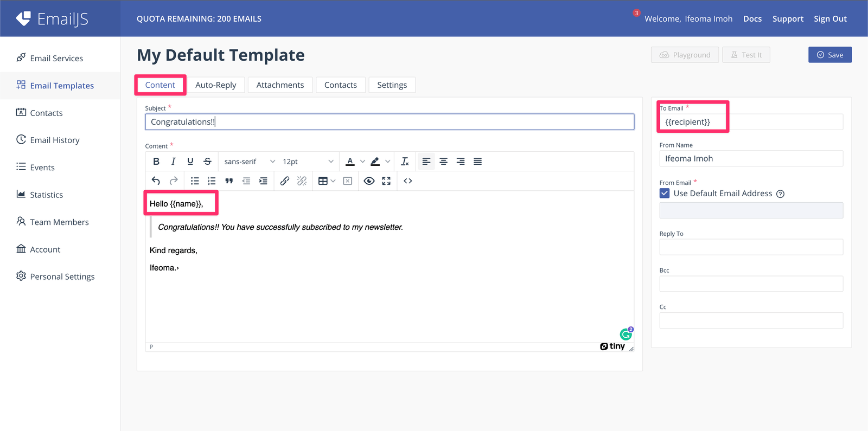868x431 pixels.
Task: Go to Email Services in sidebar
Action: tap(60, 58)
